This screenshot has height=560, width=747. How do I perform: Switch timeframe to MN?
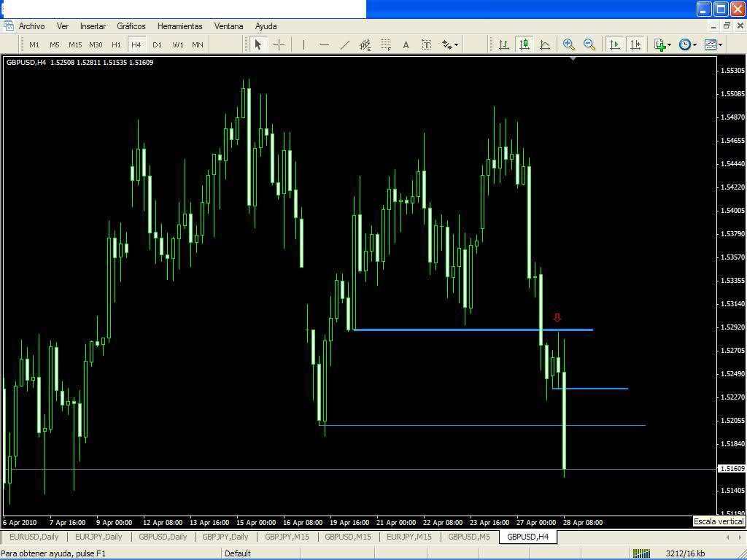coord(198,44)
